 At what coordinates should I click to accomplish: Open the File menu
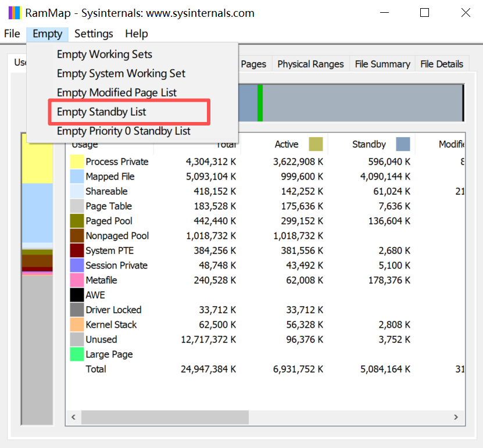tap(12, 34)
